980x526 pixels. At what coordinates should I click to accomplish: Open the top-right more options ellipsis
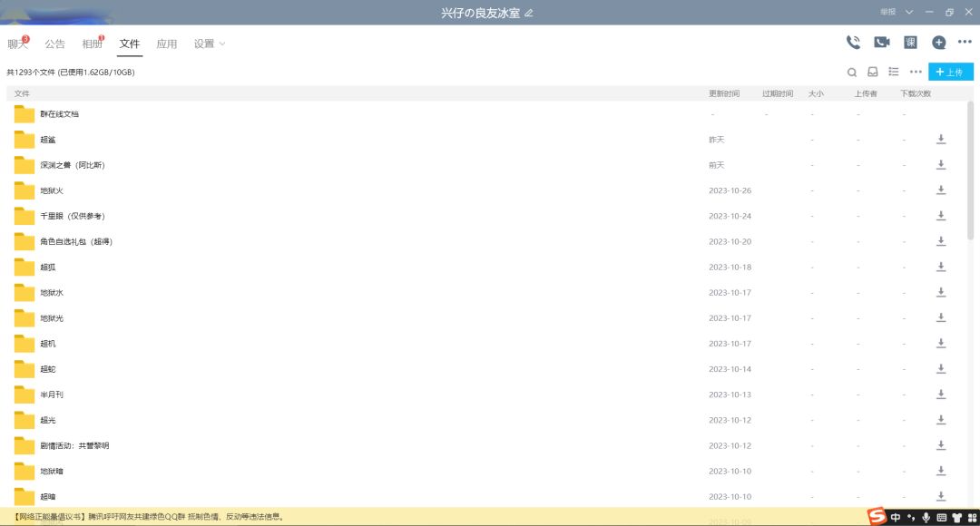[965, 42]
